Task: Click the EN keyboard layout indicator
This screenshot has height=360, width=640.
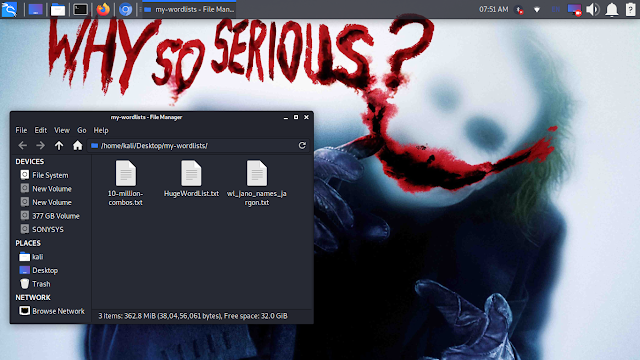Action: tap(556, 9)
